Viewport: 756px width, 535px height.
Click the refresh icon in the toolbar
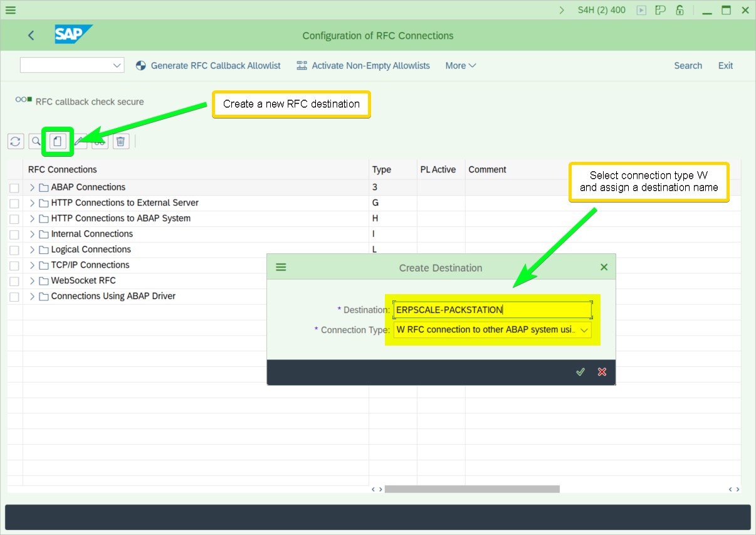click(x=16, y=141)
